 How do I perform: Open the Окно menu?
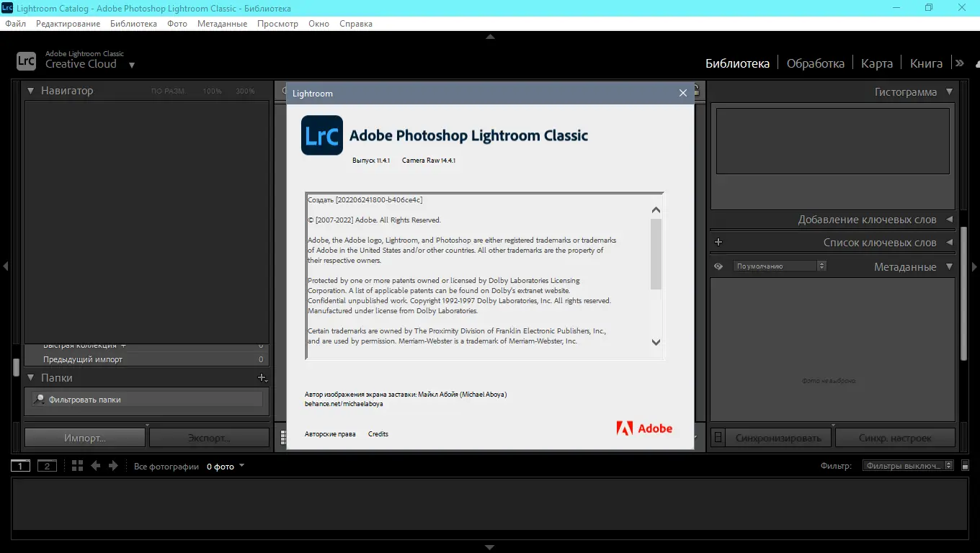[318, 24]
